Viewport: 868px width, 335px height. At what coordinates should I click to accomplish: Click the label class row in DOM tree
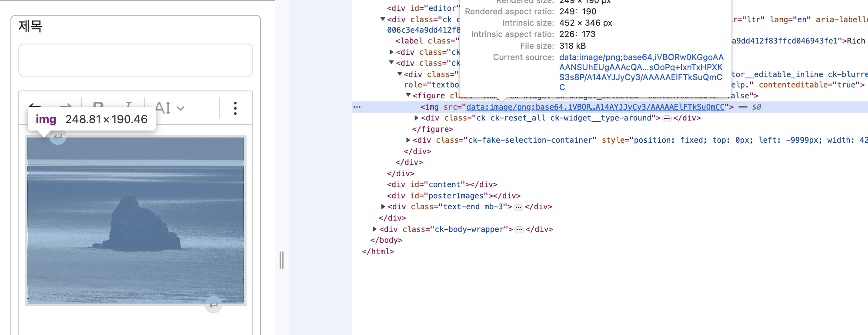tap(427, 41)
